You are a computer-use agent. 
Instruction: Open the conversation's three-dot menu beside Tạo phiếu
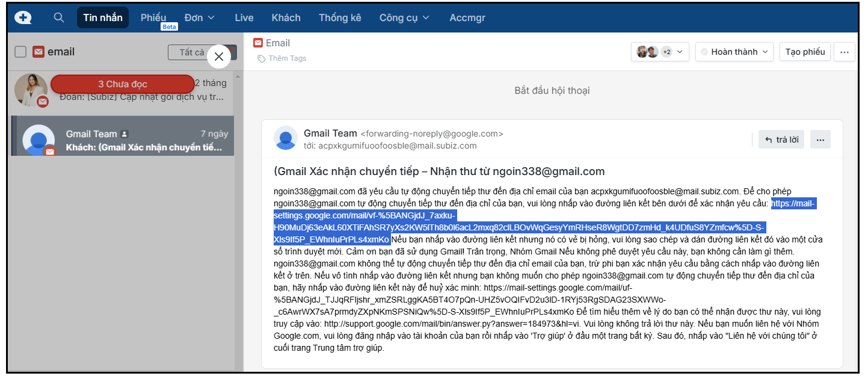pyautogui.click(x=844, y=52)
